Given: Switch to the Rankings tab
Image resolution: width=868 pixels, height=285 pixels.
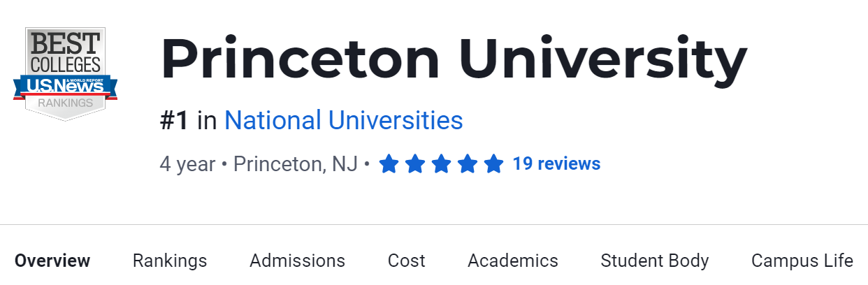Looking at the screenshot, I should (x=170, y=261).
